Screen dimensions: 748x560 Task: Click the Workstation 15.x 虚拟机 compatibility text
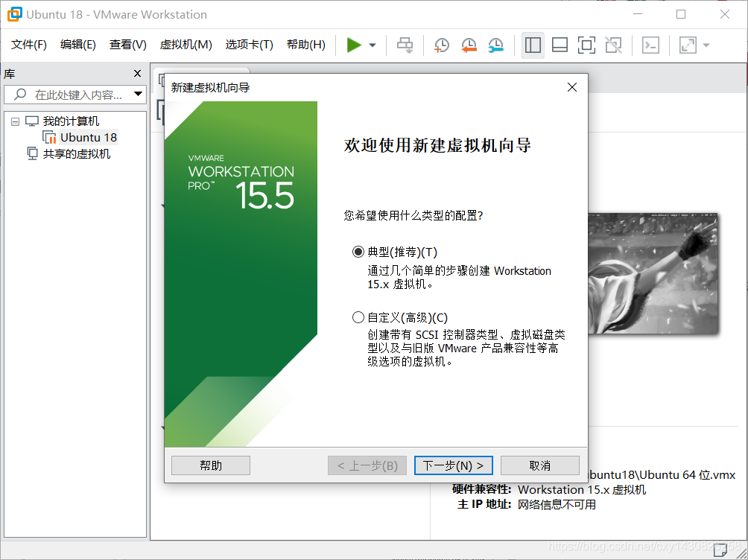point(582,489)
